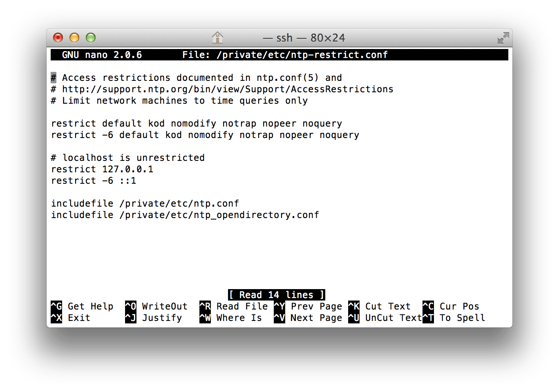559x392 pixels.
Task: Click the ^C Cur Pos shortcut
Action: click(451, 306)
